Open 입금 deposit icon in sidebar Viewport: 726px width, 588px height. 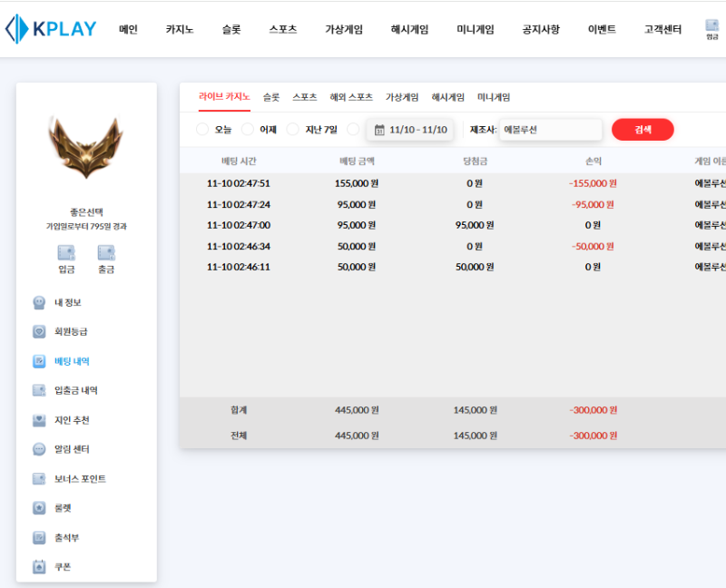click(66, 253)
